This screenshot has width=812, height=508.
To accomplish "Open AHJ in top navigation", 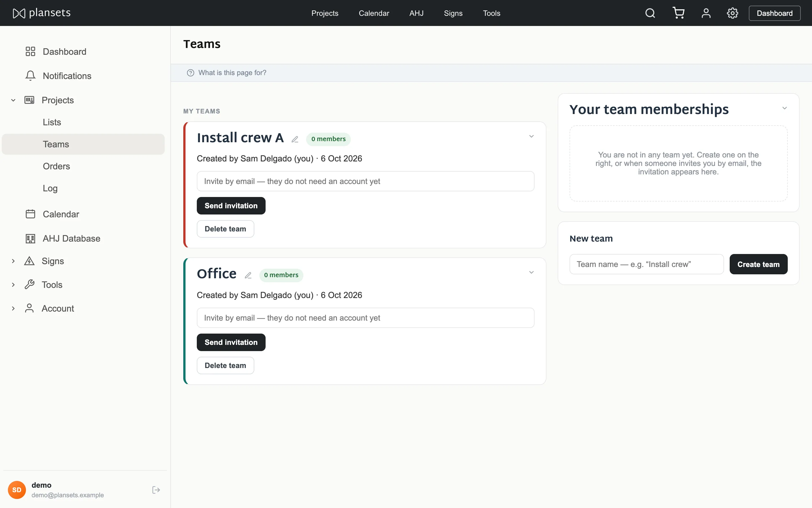I will coord(416,13).
